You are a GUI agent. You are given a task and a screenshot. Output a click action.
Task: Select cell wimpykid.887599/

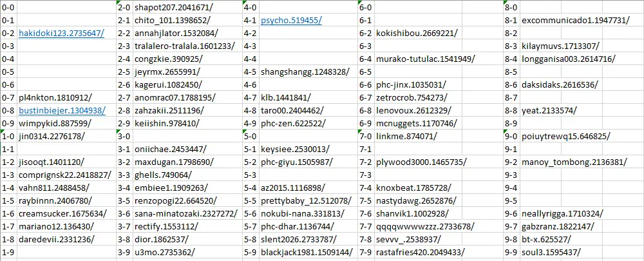pyautogui.click(x=66, y=123)
